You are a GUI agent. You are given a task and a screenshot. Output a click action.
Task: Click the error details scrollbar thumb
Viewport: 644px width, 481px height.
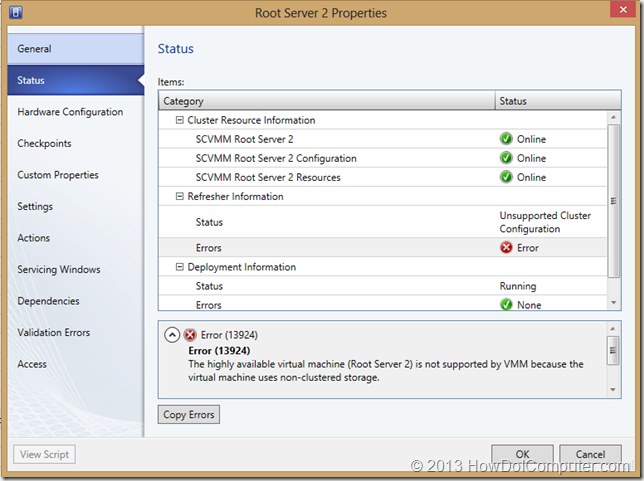(x=613, y=350)
